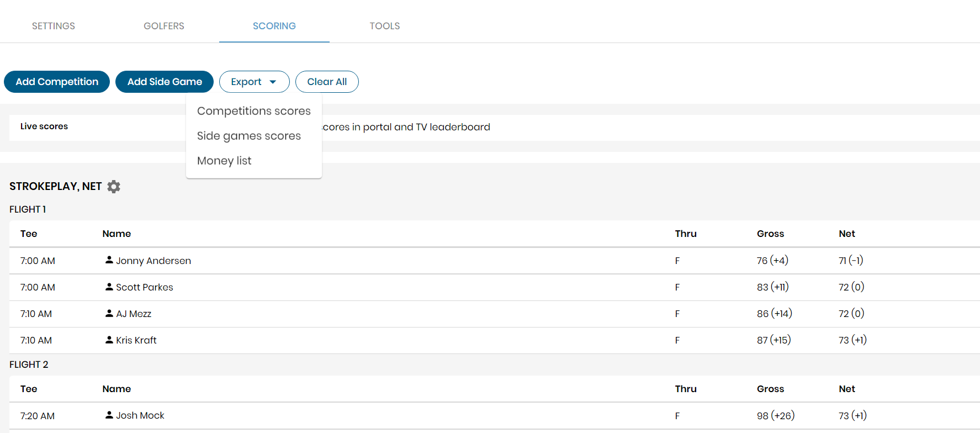The width and height of the screenshot is (980, 433).
Task: Click the Export button label
Action: (x=246, y=82)
